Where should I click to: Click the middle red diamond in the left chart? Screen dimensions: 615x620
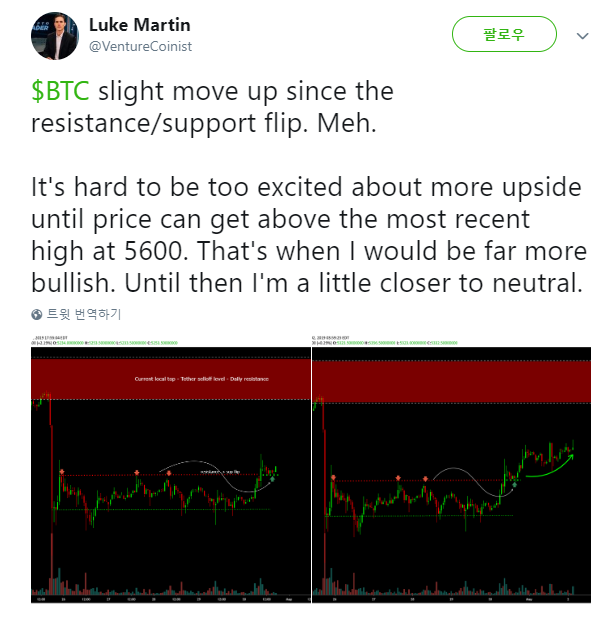point(137,473)
